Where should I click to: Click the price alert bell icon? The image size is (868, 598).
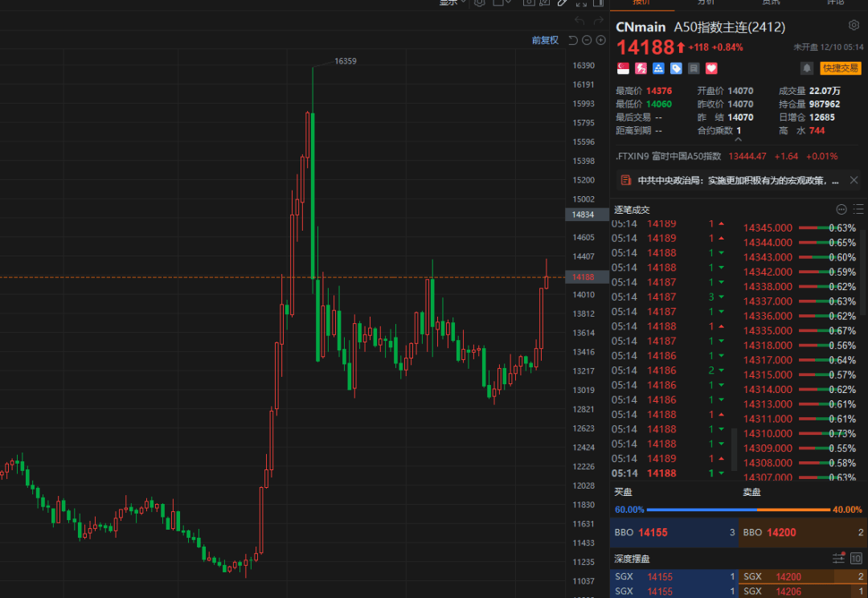click(x=807, y=68)
